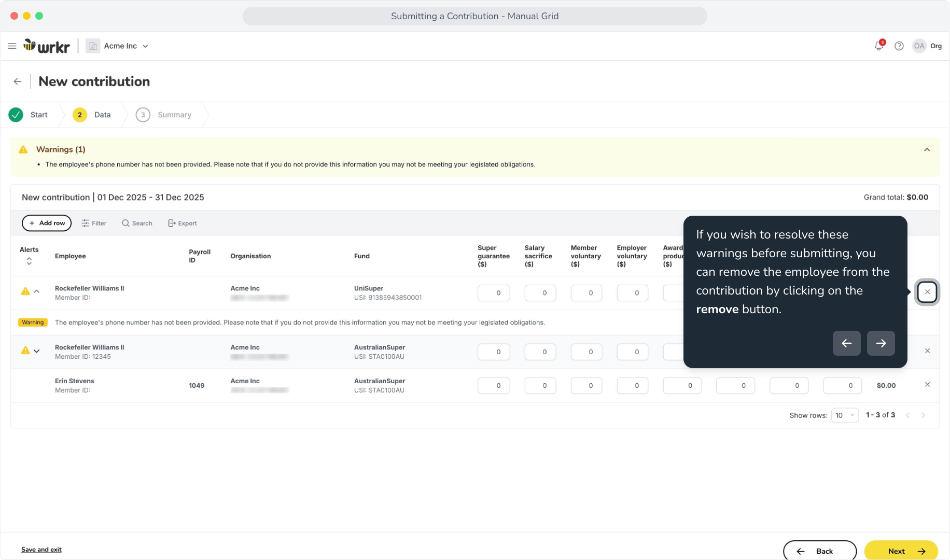Image resolution: width=950 pixels, height=560 pixels.
Task: Open the Acme Inc organisation dropdown
Action: [x=118, y=46]
